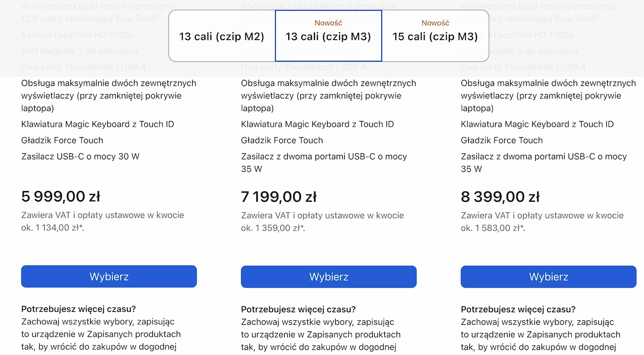Click 'Gładzik Force Touch' in the 8 399,00 zł column
Viewport: 644px width, 355px height.
[x=502, y=140]
